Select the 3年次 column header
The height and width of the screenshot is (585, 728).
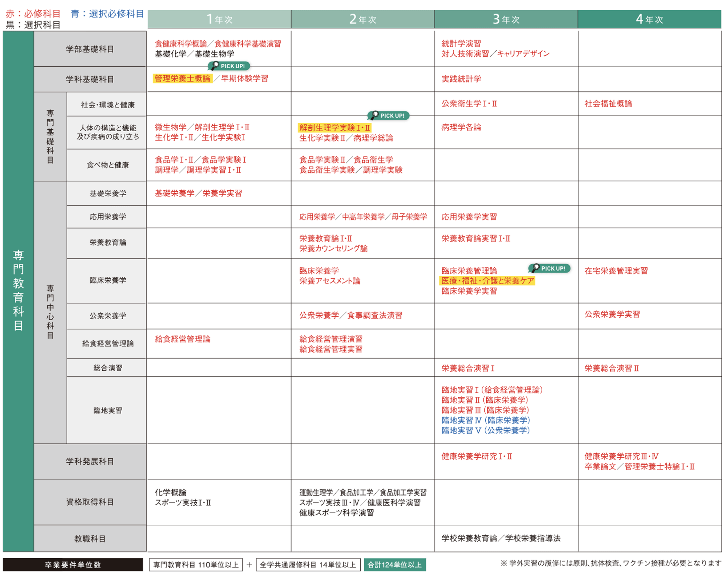(506, 19)
